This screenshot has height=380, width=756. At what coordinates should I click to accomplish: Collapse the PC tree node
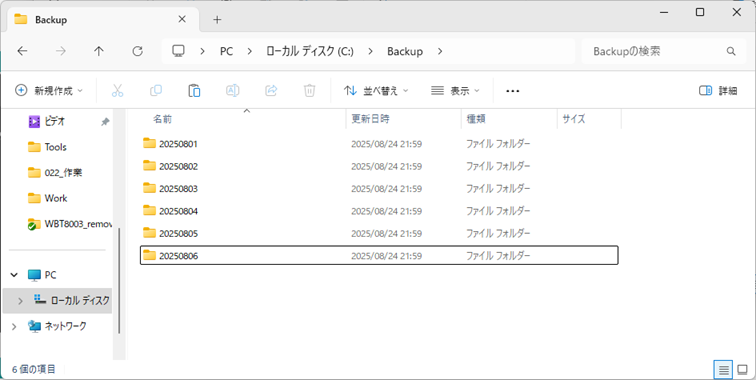pyautogui.click(x=14, y=275)
